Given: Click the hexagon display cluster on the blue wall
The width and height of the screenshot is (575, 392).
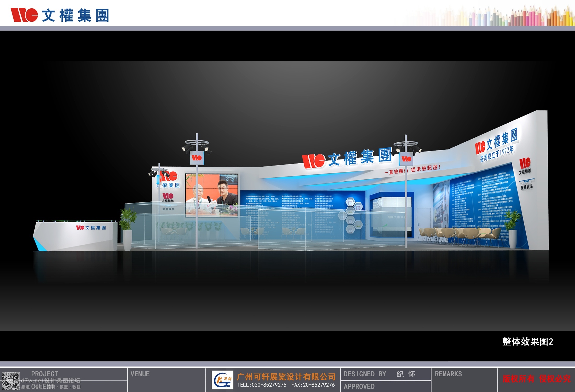Looking at the screenshot, I should tap(351, 216).
